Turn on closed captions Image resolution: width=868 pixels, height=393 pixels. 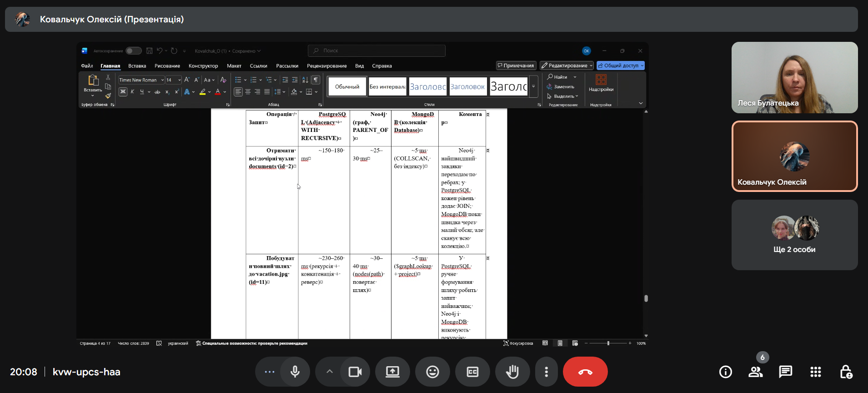[472, 372]
